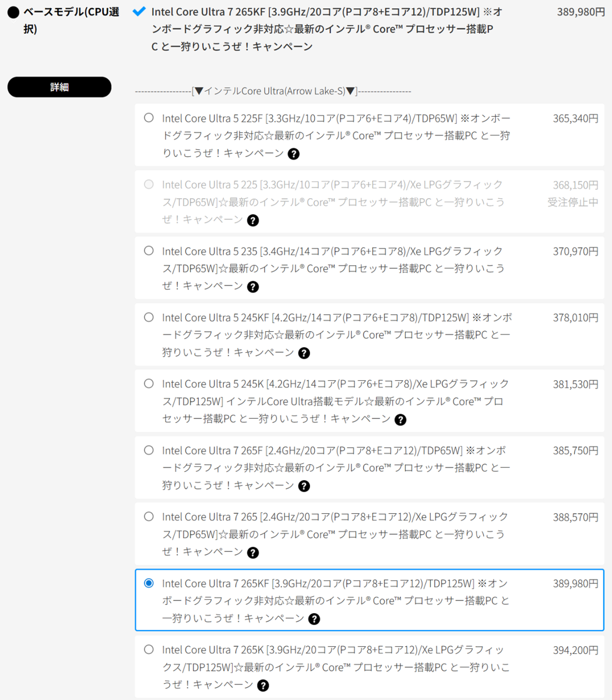View help for Core Ultra 7 265KF option
Screen dimensions: 612x700
pyautogui.click(x=314, y=619)
